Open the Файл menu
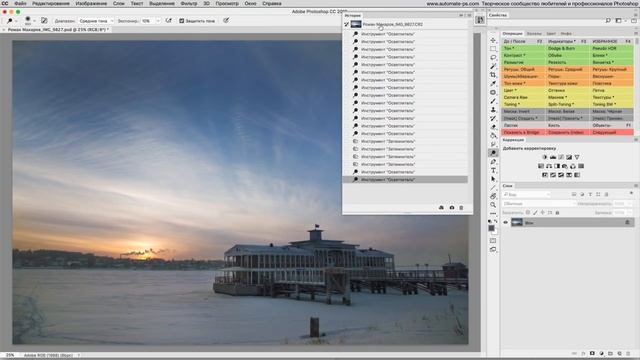The width and height of the screenshot is (640, 360). pyautogui.click(x=20, y=3)
